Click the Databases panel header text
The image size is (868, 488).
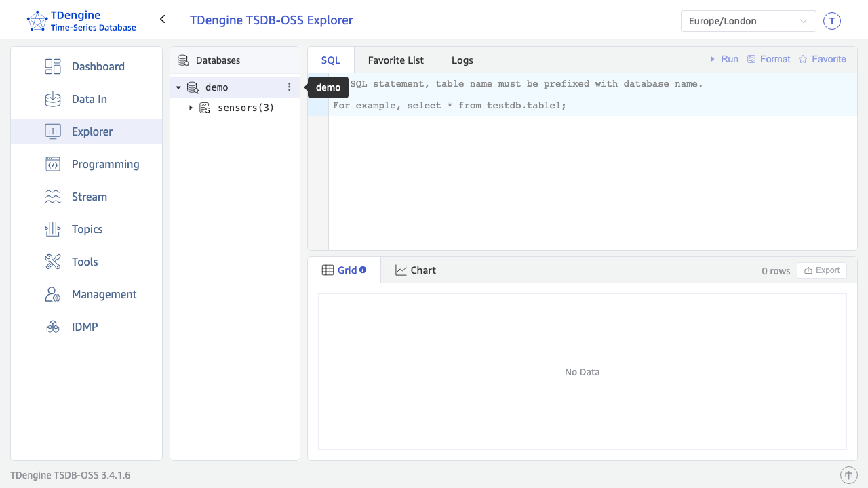(218, 60)
